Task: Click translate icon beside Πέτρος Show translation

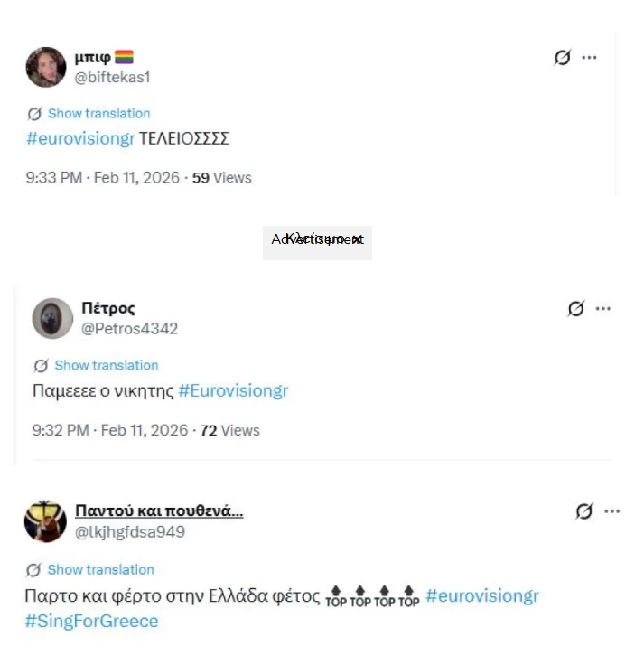Action: pyautogui.click(x=42, y=365)
